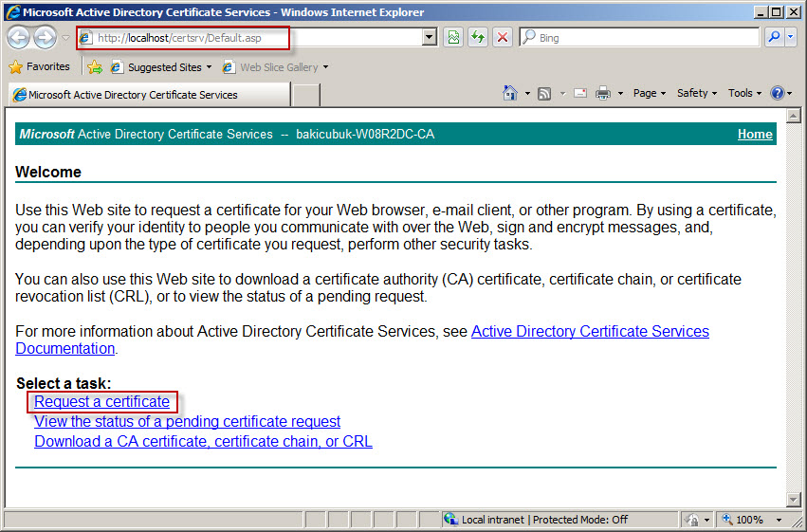Go back with the Back arrow button
Screen dimensions: 807x532
click(19, 38)
